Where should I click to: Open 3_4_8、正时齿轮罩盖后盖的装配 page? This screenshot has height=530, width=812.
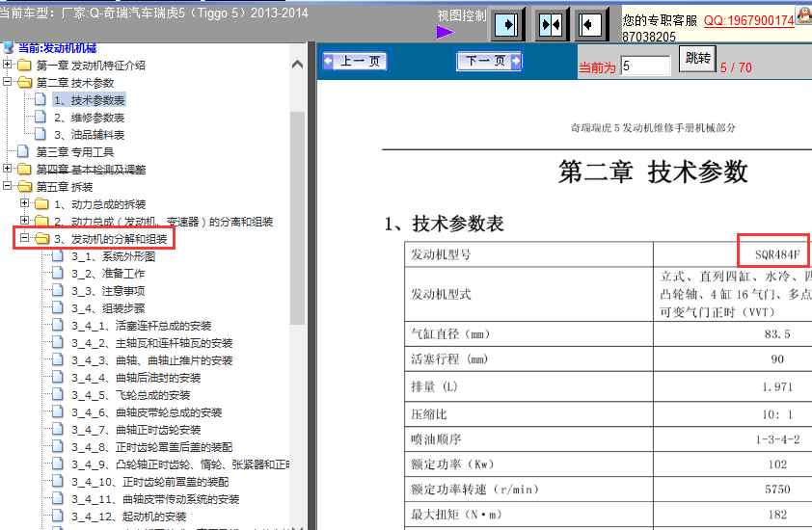151,447
